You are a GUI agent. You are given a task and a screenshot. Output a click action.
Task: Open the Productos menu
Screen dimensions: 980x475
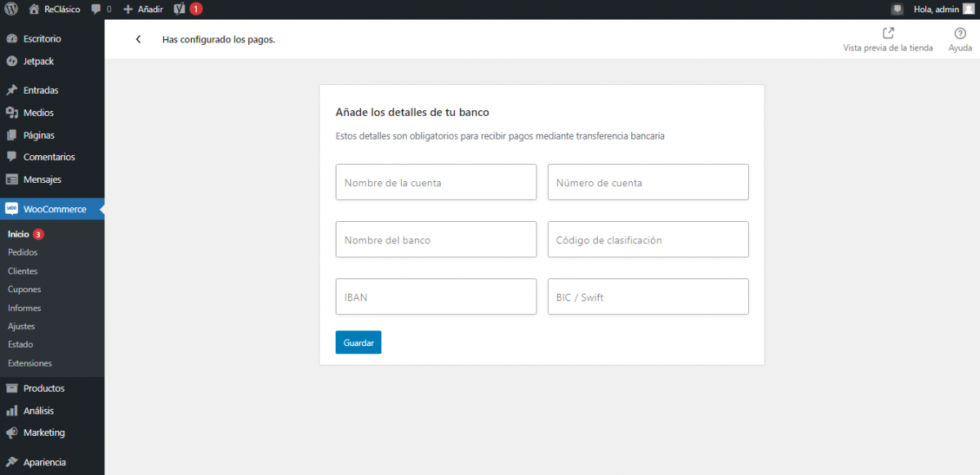pos(43,388)
